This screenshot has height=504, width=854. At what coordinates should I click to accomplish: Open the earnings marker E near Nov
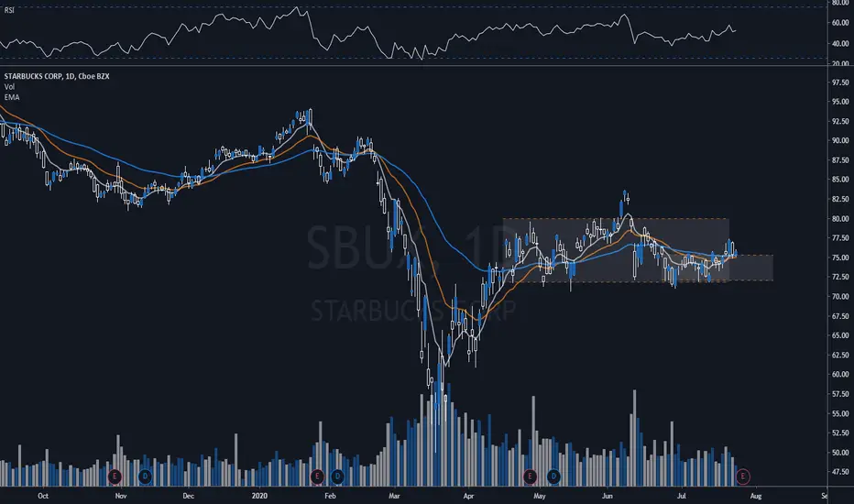pyautogui.click(x=115, y=477)
